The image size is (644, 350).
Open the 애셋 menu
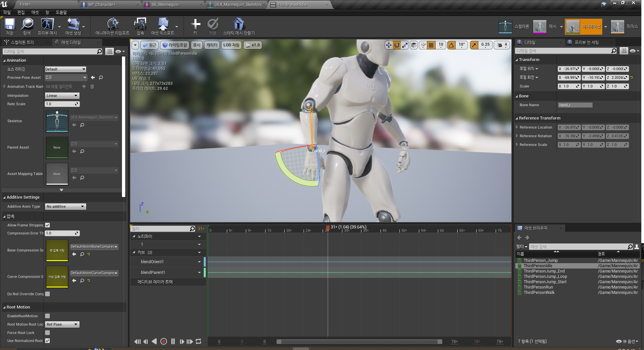click(35, 12)
